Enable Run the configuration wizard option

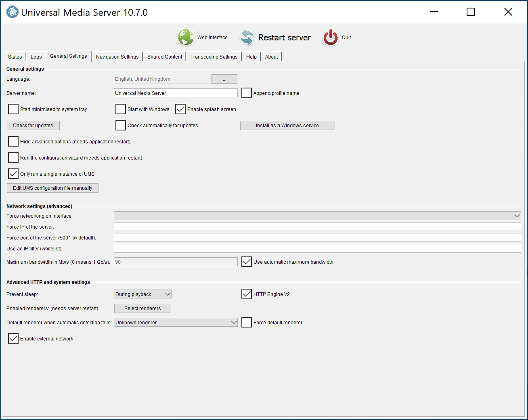13,157
